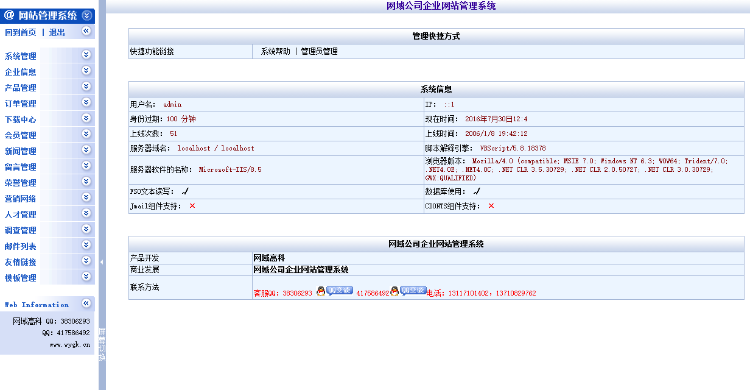
Task: Click the 系统信息 section header
Action: point(436,89)
